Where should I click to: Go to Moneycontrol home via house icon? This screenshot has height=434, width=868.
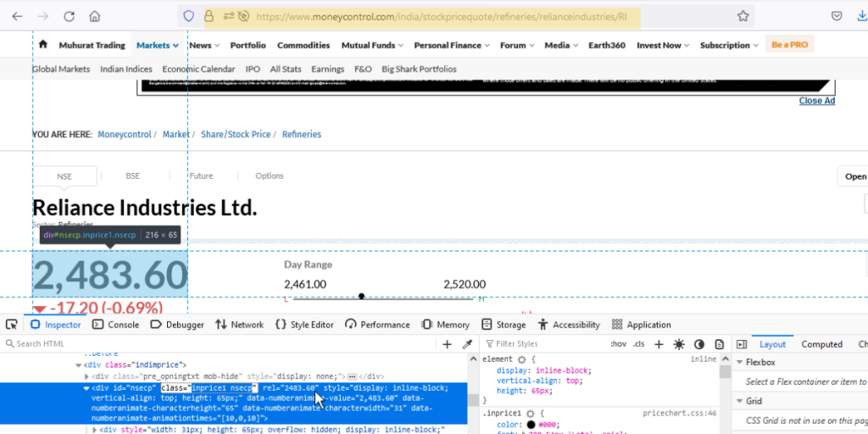(x=42, y=44)
